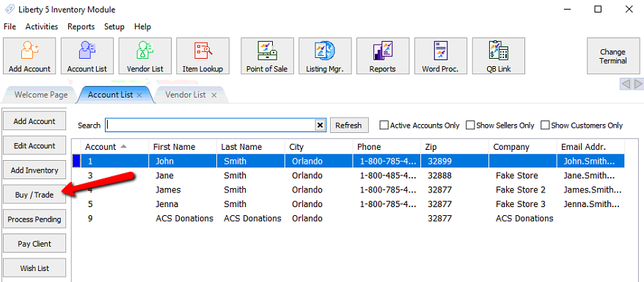This screenshot has width=644, height=282.
Task: Click the John cell in account 1
Action: pyautogui.click(x=183, y=161)
